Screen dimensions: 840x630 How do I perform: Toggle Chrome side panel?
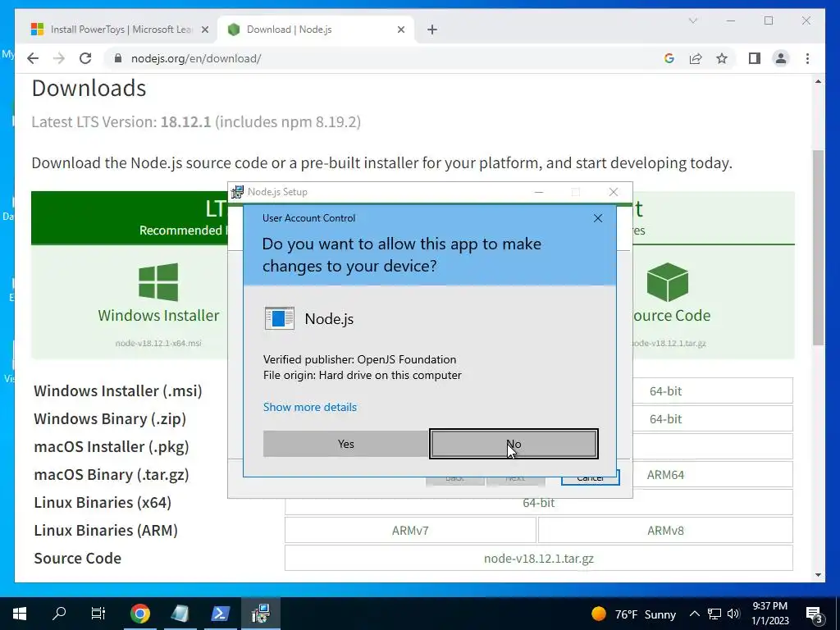755,58
